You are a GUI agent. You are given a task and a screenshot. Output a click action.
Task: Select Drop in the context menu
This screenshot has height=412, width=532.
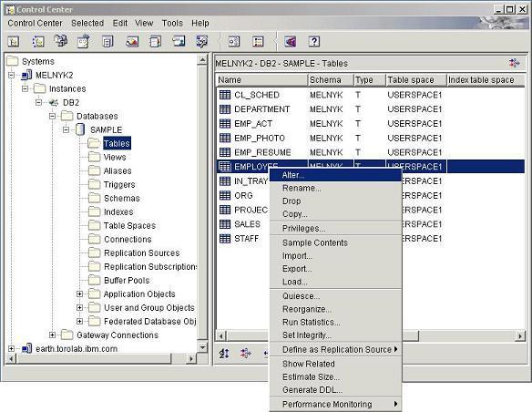[x=335, y=201]
